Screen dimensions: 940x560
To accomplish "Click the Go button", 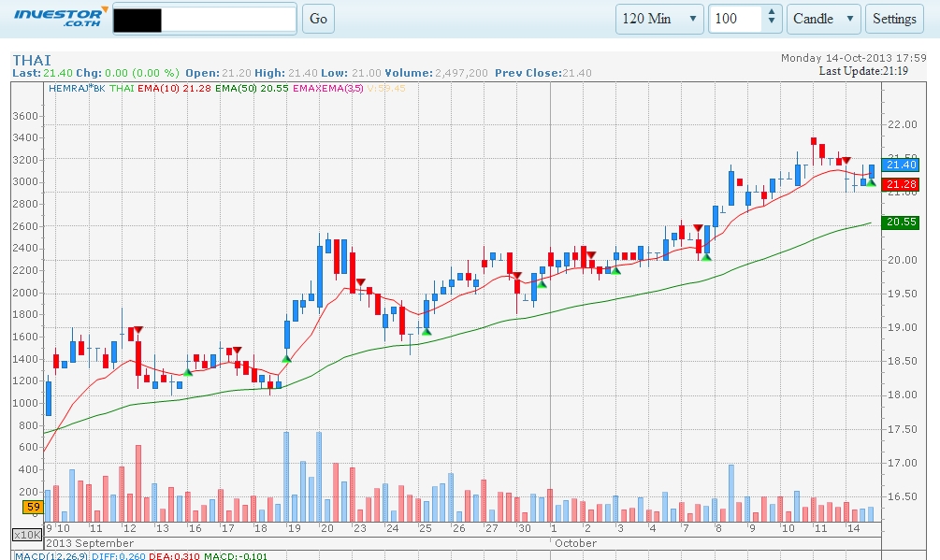I will [x=318, y=20].
